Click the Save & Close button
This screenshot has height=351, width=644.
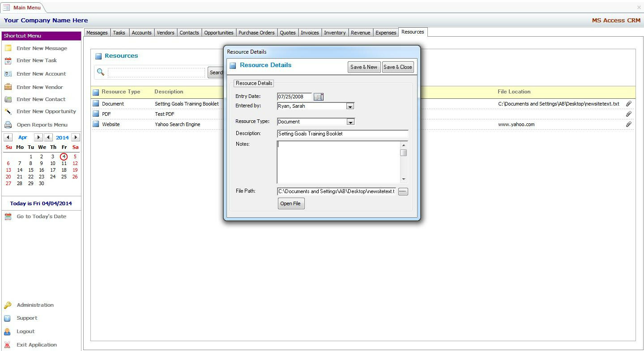(x=398, y=67)
